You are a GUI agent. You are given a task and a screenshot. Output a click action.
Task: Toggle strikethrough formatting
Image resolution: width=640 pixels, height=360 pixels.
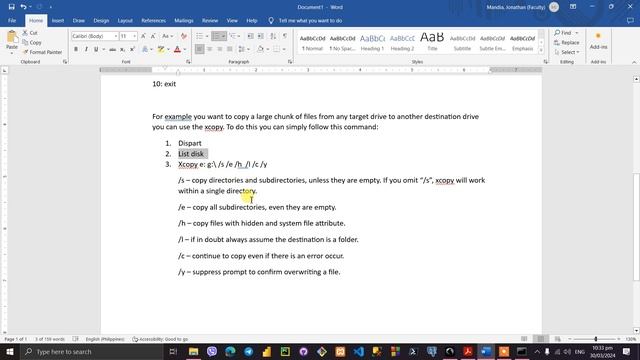click(x=112, y=49)
